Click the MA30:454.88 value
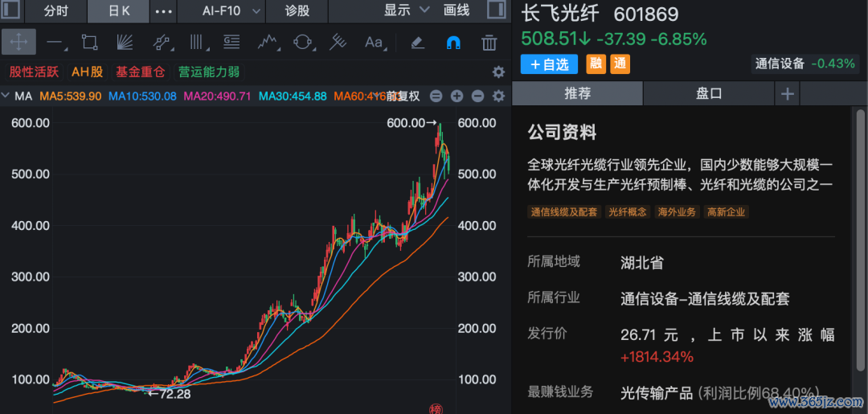The width and height of the screenshot is (868, 414). click(293, 96)
